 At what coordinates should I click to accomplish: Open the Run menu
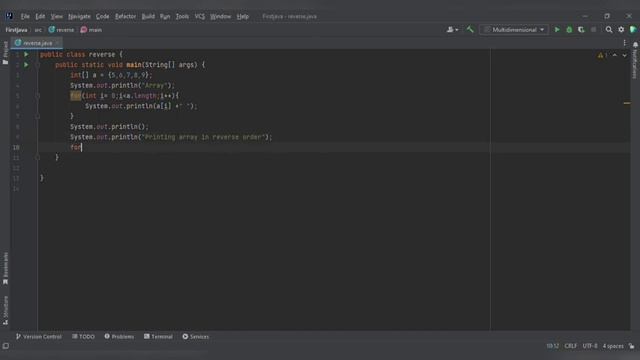coord(165,16)
